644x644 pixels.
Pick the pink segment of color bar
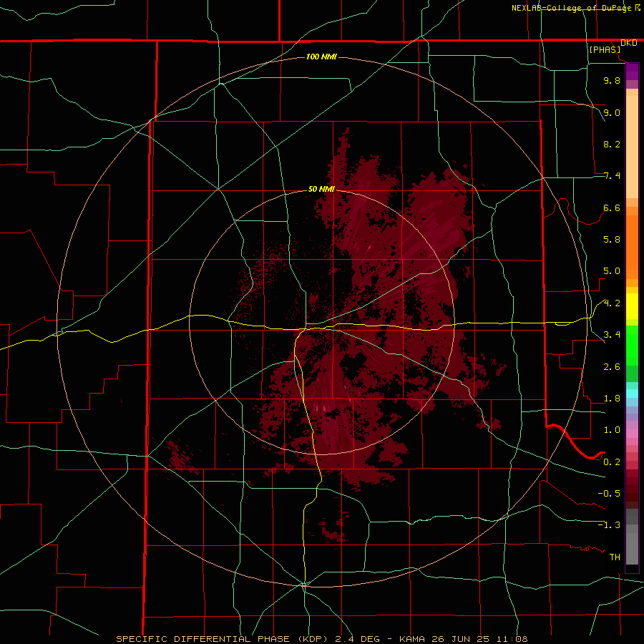click(632, 434)
